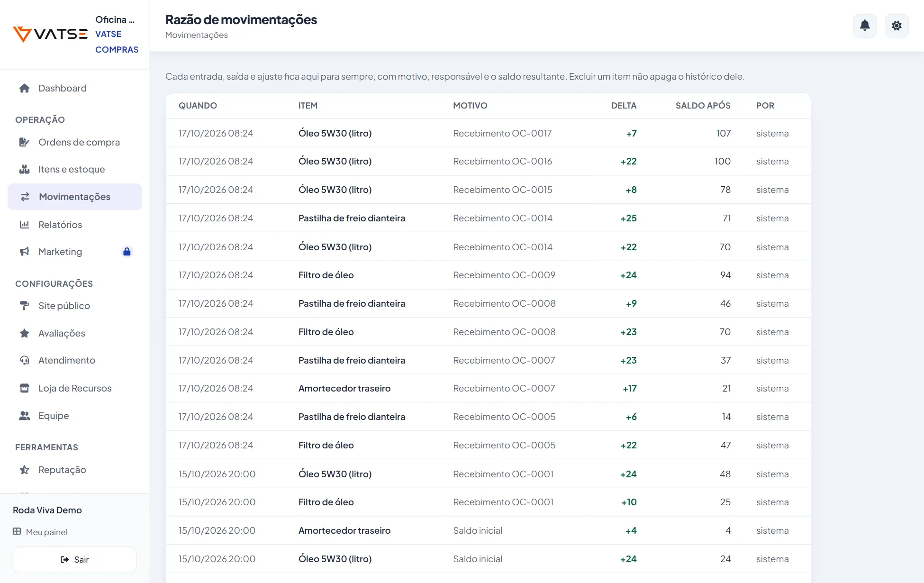Click the Itens e estoque boxes icon
The width and height of the screenshot is (924, 583).
click(x=25, y=169)
